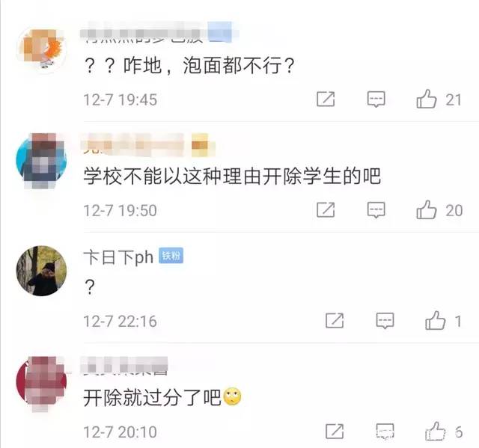
Task: Reply to the 学校不能以这种理由 comment
Action: pyautogui.click(x=376, y=210)
